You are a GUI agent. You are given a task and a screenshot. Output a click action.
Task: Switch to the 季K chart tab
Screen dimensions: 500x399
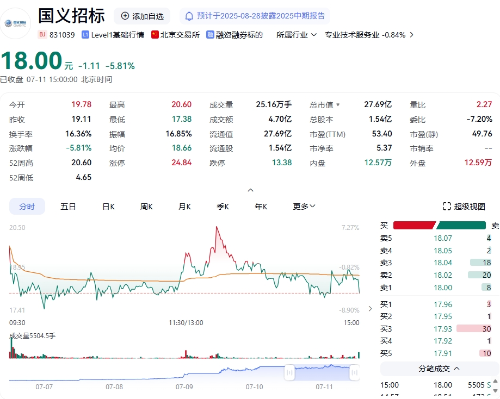pyautogui.click(x=223, y=206)
